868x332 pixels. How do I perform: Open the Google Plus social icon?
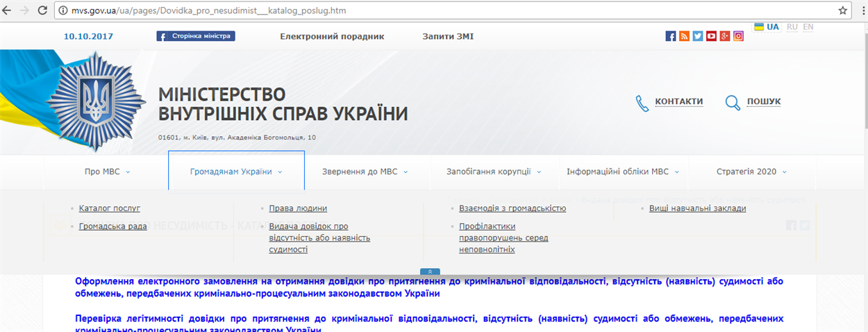coord(725,36)
